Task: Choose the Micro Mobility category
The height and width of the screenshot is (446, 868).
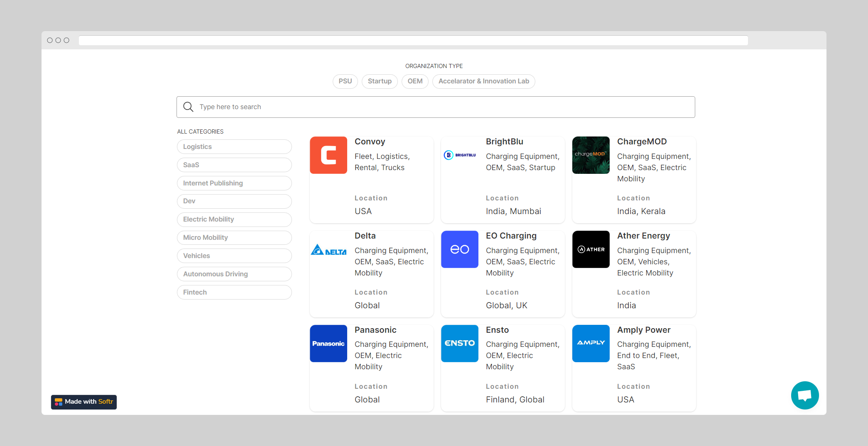Action: 234,238
